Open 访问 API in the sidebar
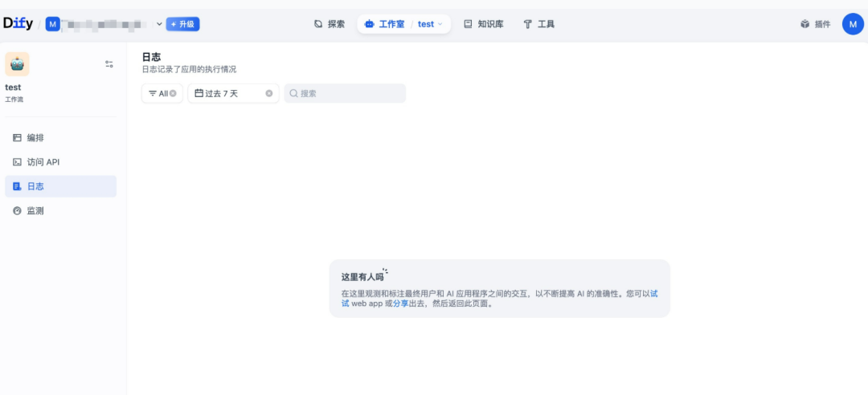The width and height of the screenshot is (868, 395). 61,162
